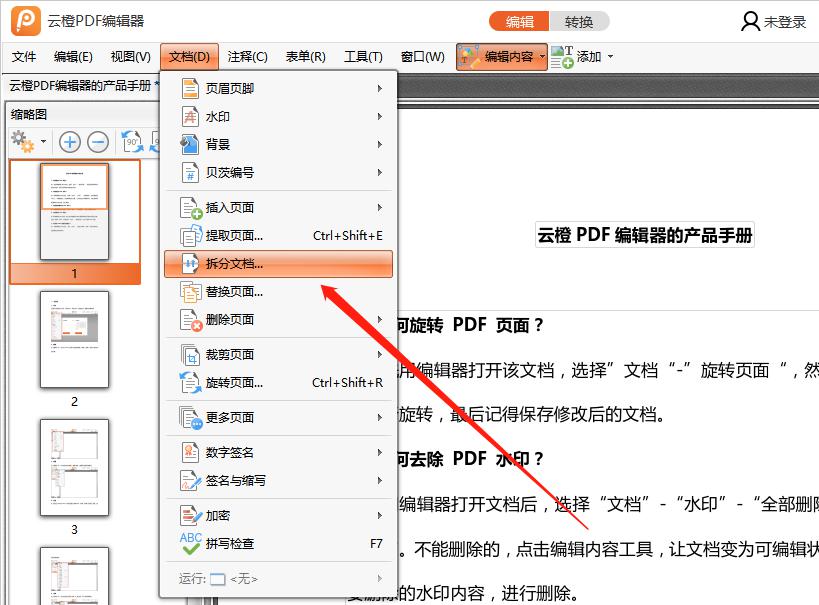Click the thumbnail zoom-out minus icon
The width and height of the screenshot is (819, 605).
(x=98, y=142)
